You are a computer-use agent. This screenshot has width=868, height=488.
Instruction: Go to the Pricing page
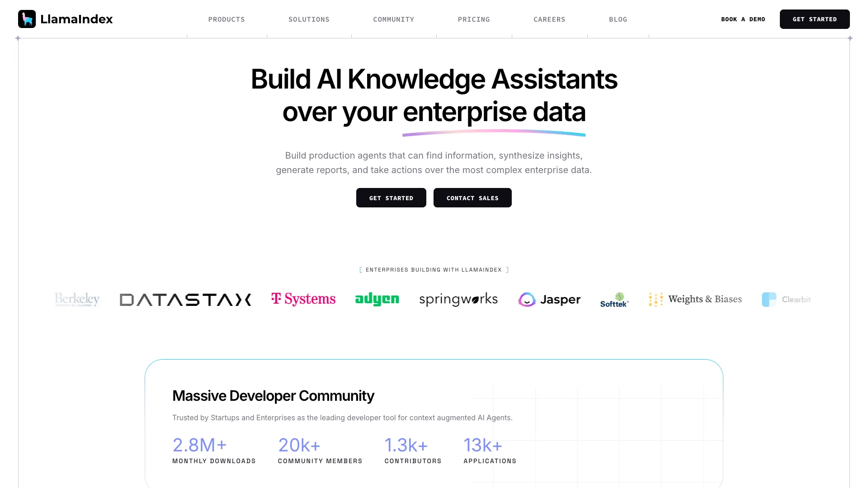click(474, 19)
